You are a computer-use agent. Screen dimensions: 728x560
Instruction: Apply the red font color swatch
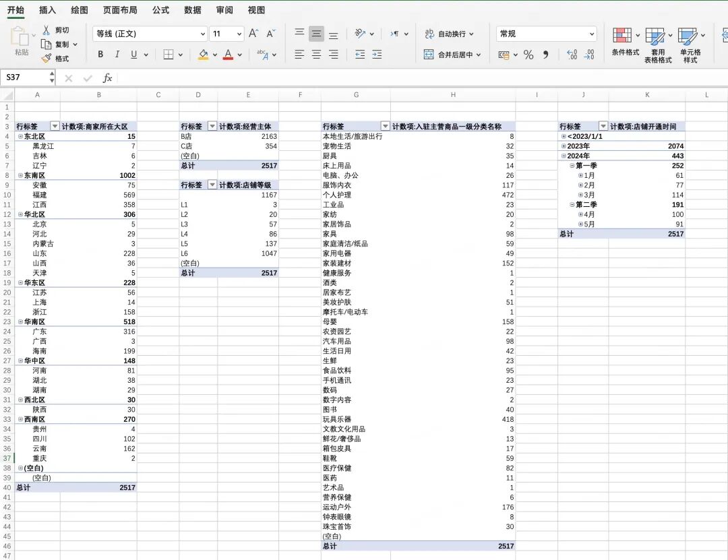point(228,55)
